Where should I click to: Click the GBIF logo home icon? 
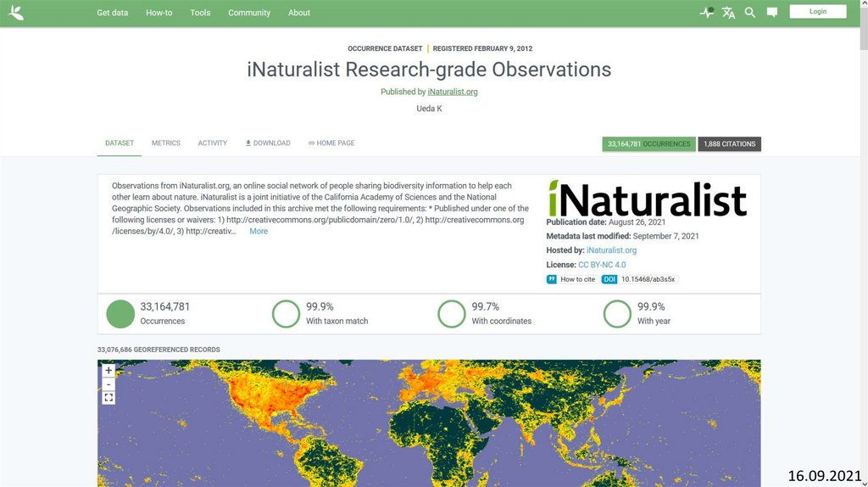[x=16, y=13]
